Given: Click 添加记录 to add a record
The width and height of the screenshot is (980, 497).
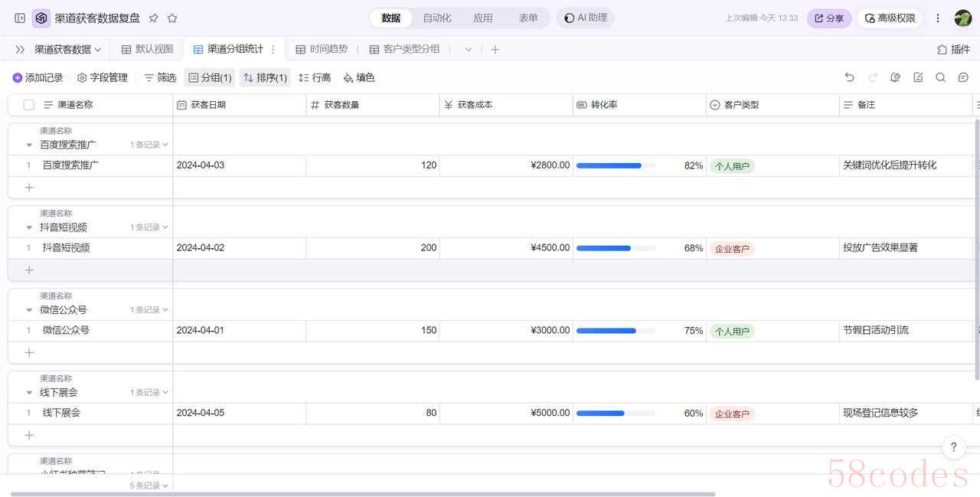Looking at the screenshot, I should coord(38,77).
